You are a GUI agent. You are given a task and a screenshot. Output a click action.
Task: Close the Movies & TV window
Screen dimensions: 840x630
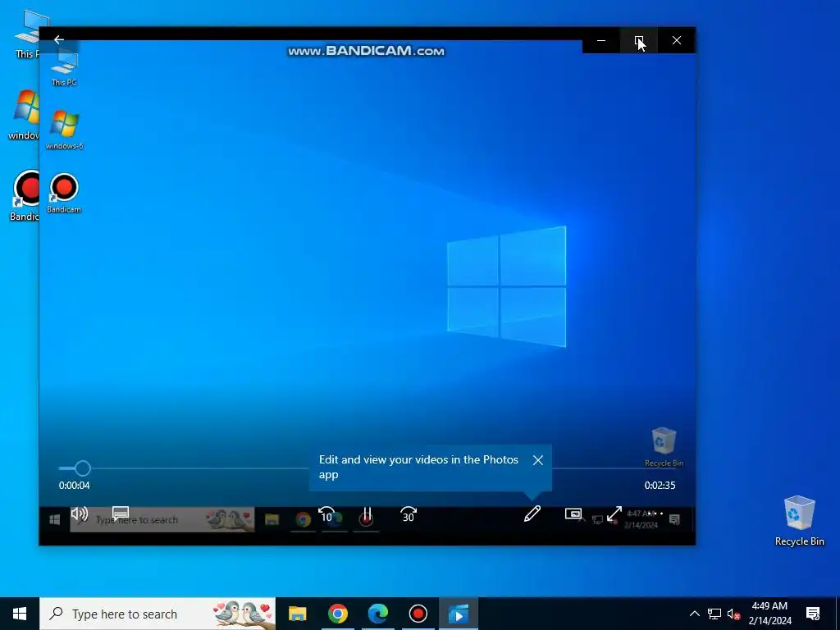pyautogui.click(x=677, y=40)
